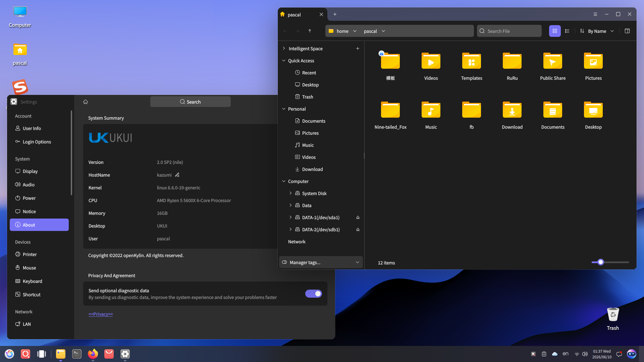Click the Settings search box
Viewport: 644px width, 362px height.
191,102
